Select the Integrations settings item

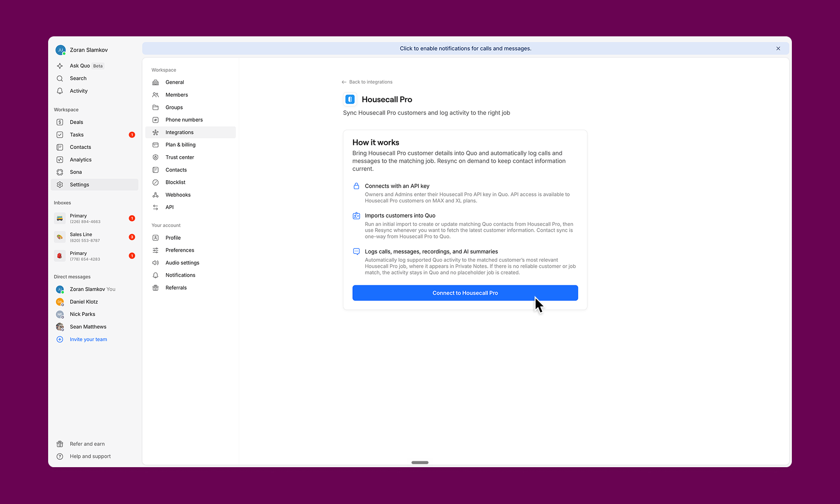pos(191,133)
